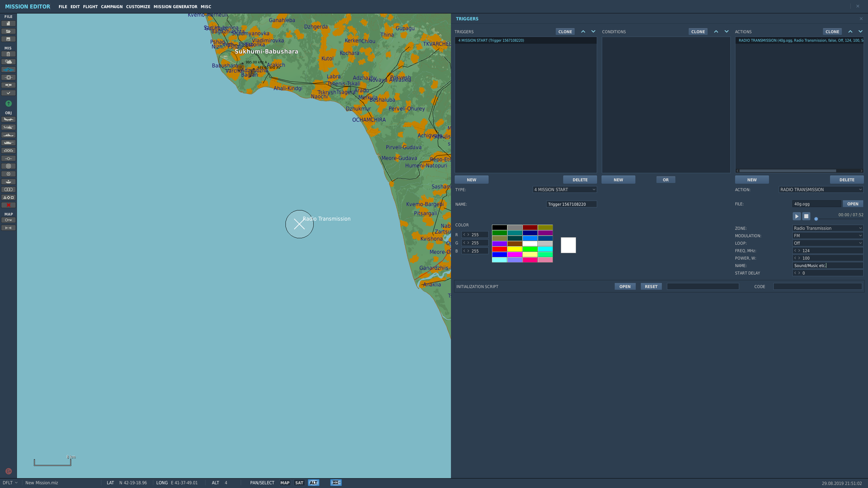The width and height of the screenshot is (868, 488).
Task: Click the green fly mission arrow icon
Action: point(8,103)
